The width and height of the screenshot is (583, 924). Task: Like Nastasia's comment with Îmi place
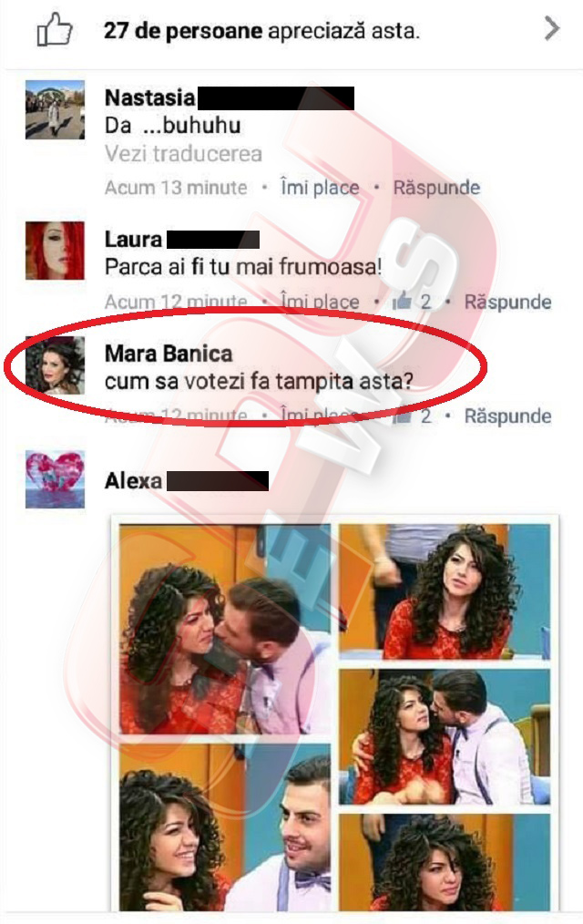pyautogui.click(x=320, y=188)
